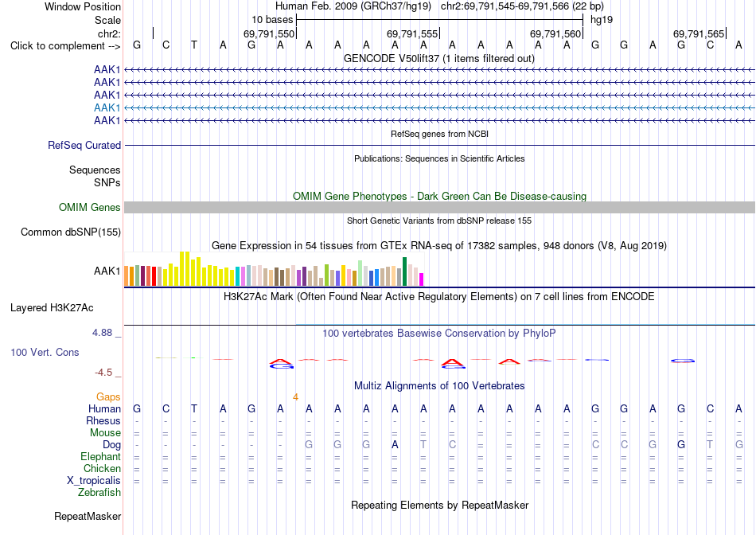Click the dark G base in the Dog row
This screenshot has height=535, width=756.
681,445
